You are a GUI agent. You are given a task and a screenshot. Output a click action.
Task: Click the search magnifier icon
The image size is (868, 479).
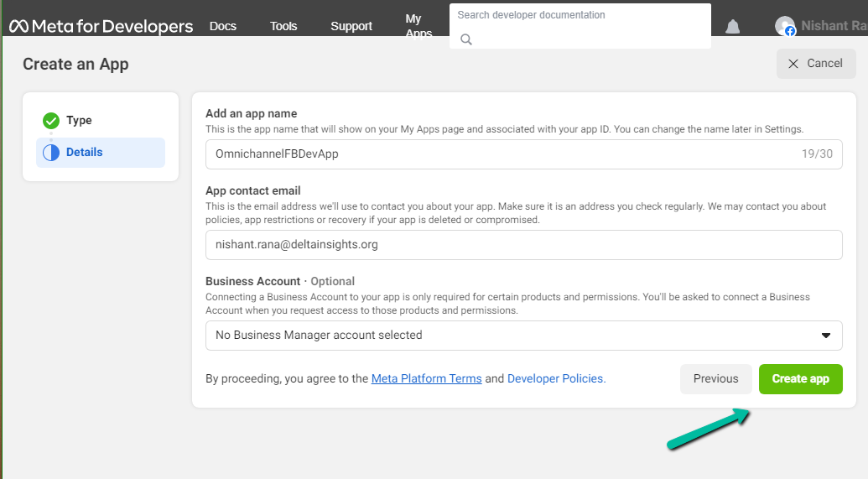point(466,39)
